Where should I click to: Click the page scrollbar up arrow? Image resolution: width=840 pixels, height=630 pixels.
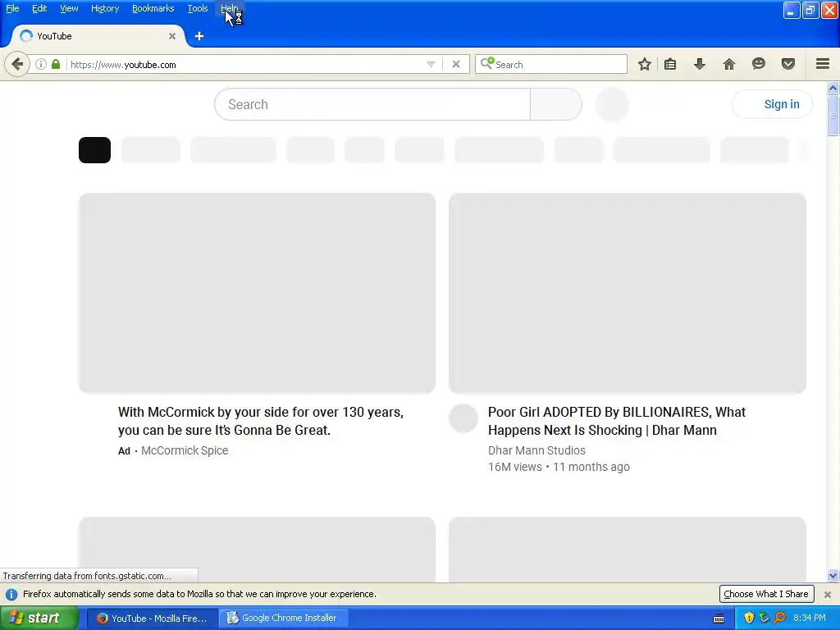833,88
